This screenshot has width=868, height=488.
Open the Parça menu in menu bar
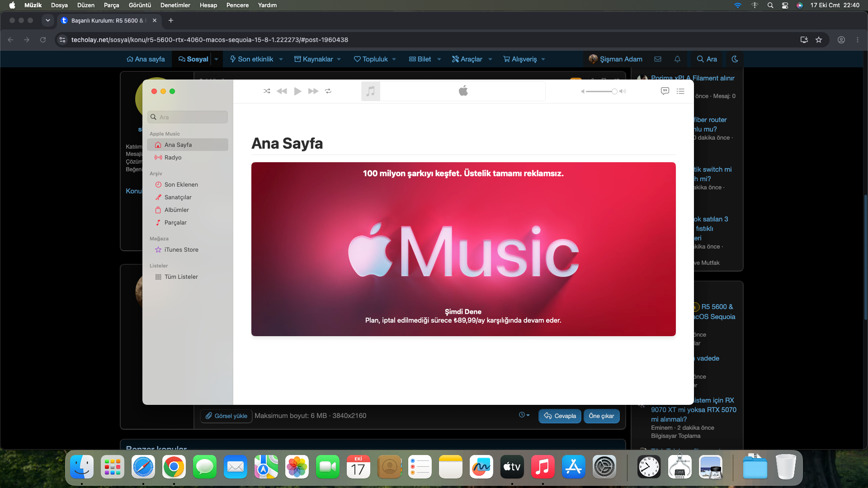pos(111,5)
